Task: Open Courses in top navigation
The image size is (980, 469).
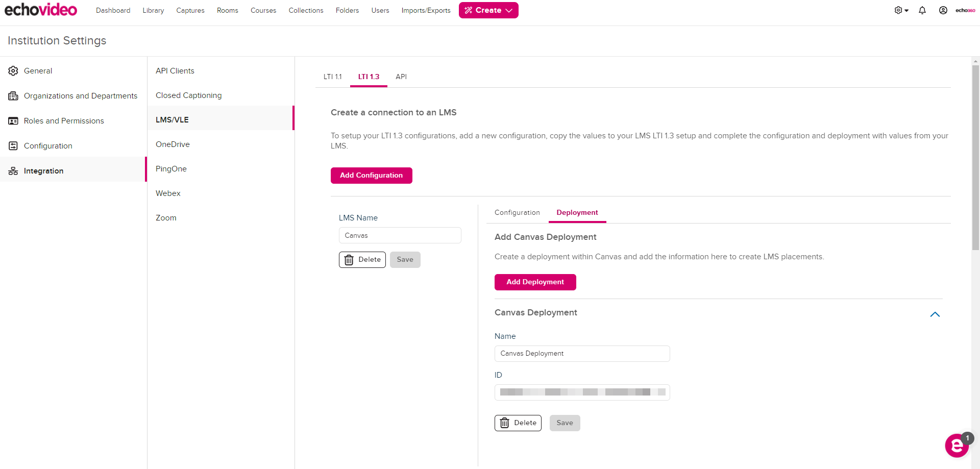Action: [x=263, y=10]
